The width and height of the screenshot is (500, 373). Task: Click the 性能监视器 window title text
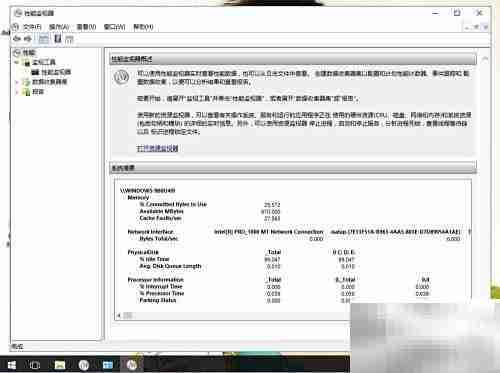pyautogui.click(x=39, y=14)
